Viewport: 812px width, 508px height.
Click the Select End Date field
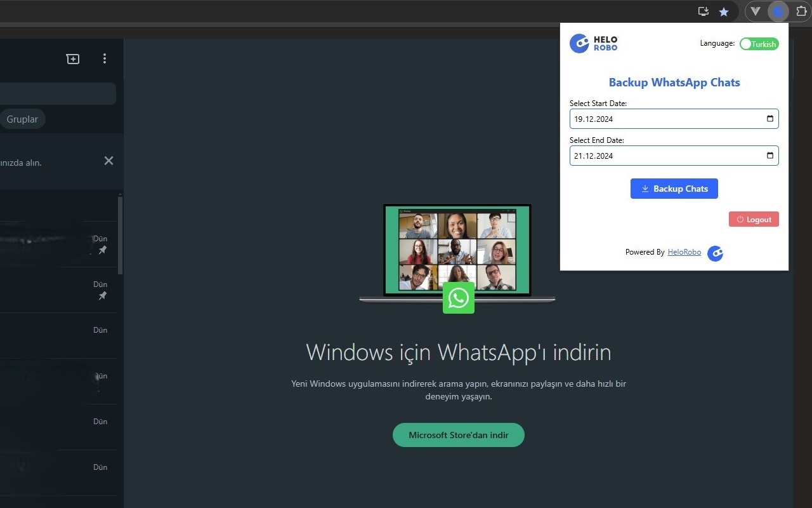point(674,156)
